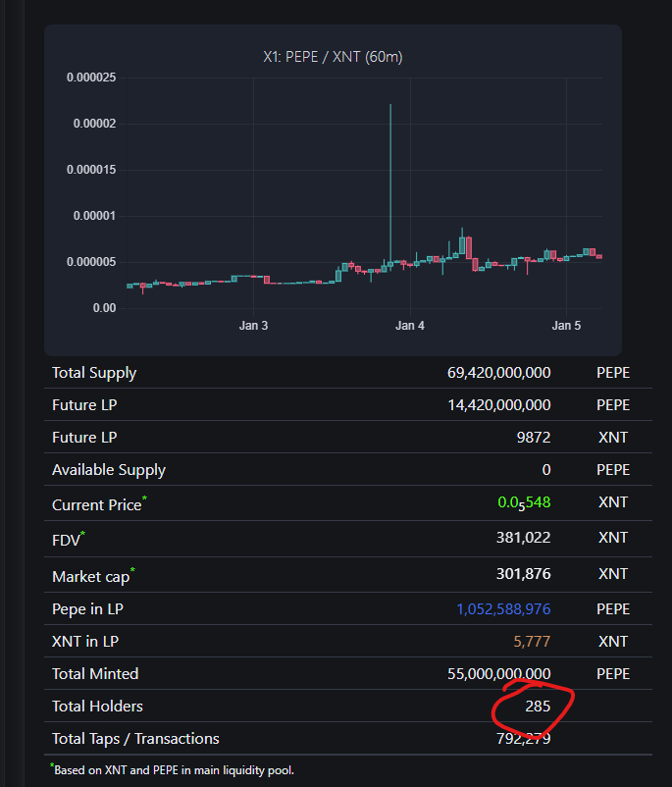Click the XNT unit in Current Price row
Screen dimensions: 672x787
pyautogui.click(x=613, y=502)
